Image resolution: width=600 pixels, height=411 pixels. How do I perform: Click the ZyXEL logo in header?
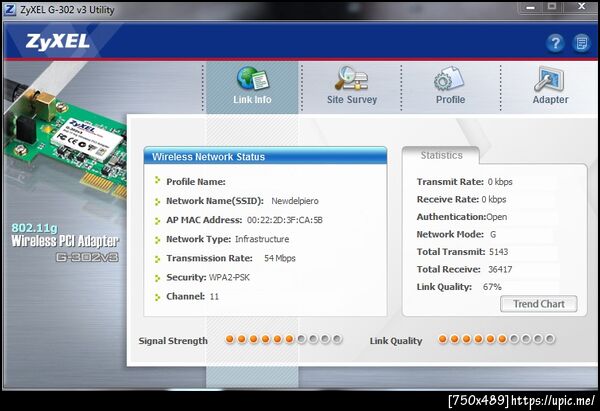tap(58, 41)
